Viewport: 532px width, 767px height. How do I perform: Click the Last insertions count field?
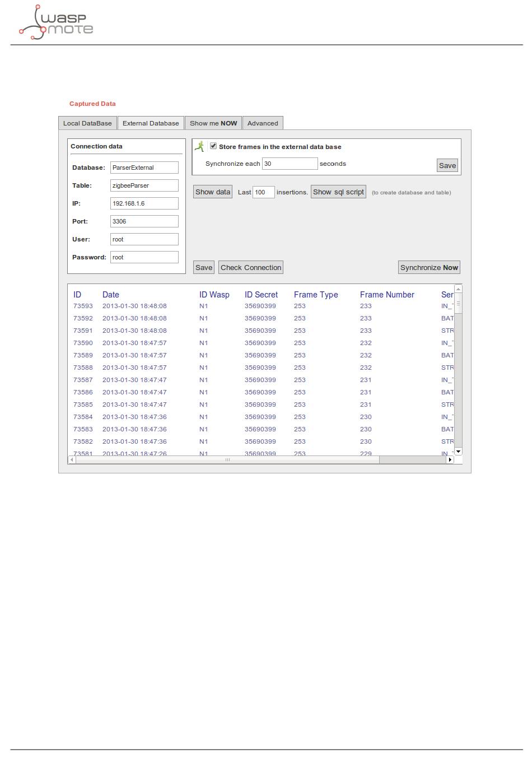pyautogui.click(x=264, y=192)
